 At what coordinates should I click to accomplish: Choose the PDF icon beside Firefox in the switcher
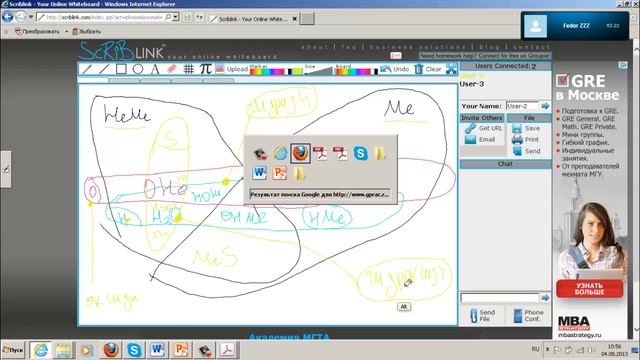coord(320,153)
